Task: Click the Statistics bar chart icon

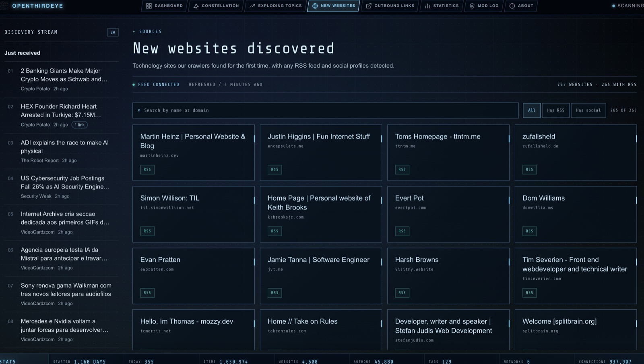Action: (x=427, y=6)
